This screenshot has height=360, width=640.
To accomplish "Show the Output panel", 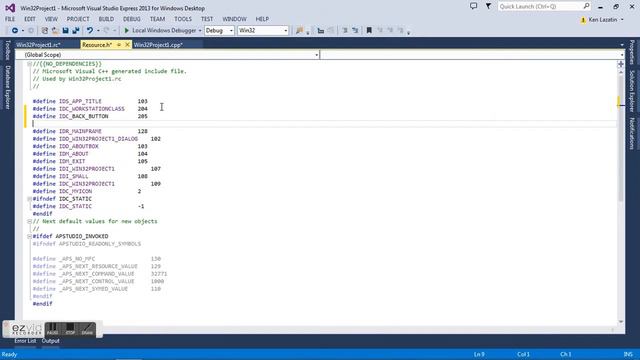I will 51,341.
